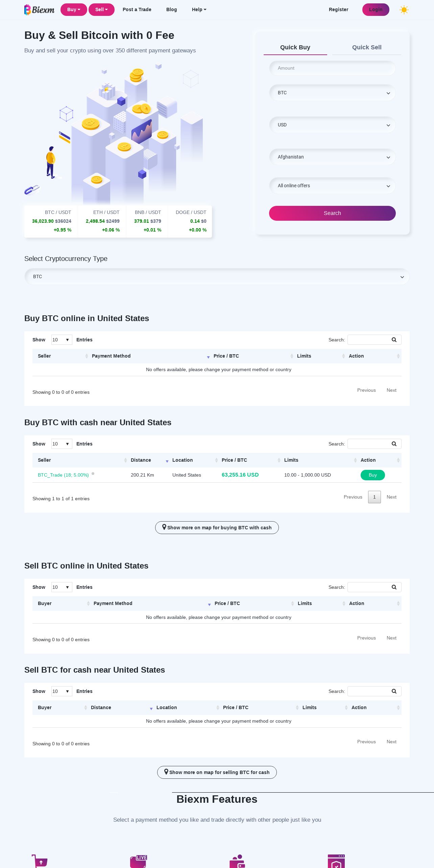Open the Buy dropdown menu
The width and height of the screenshot is (434, 868).
(x=74, y=9)
